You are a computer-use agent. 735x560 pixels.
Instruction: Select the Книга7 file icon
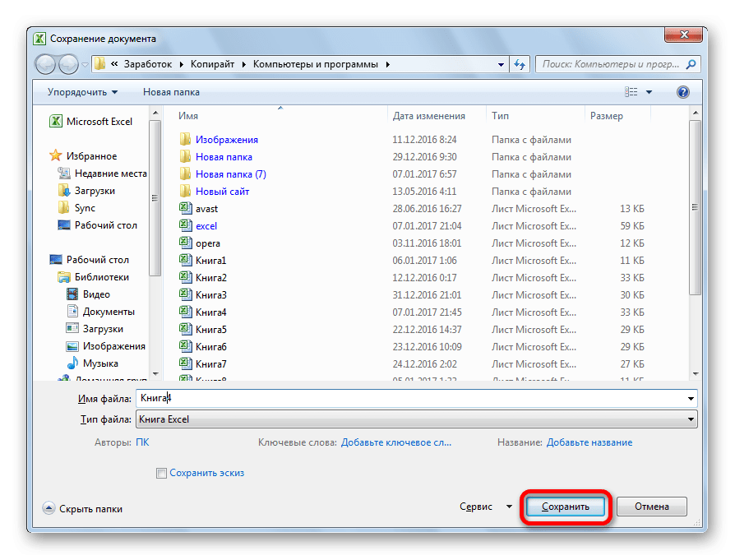[x=186, y=364]
